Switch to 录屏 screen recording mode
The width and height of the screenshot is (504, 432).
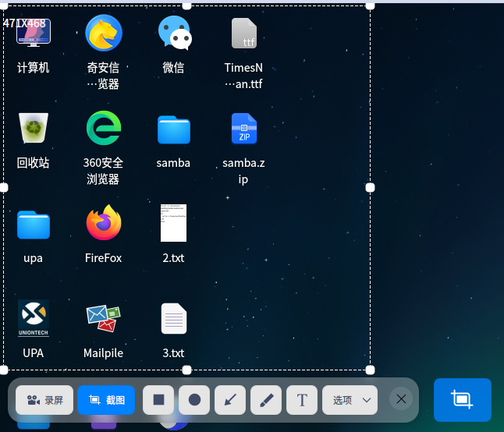(x=44, y=400)
